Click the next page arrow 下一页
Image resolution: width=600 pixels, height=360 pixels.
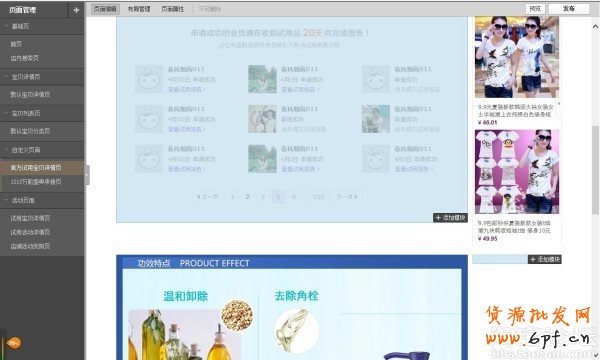347,197
